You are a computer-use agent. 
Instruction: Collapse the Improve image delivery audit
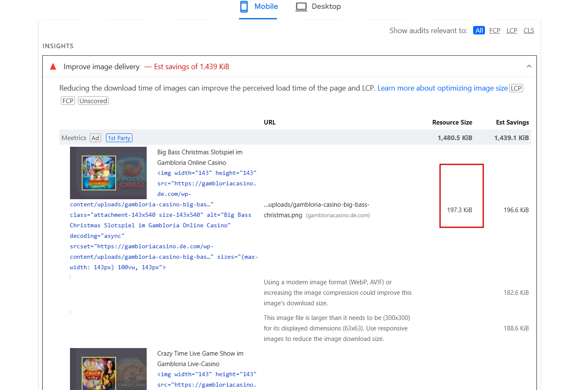coord(529,66)
